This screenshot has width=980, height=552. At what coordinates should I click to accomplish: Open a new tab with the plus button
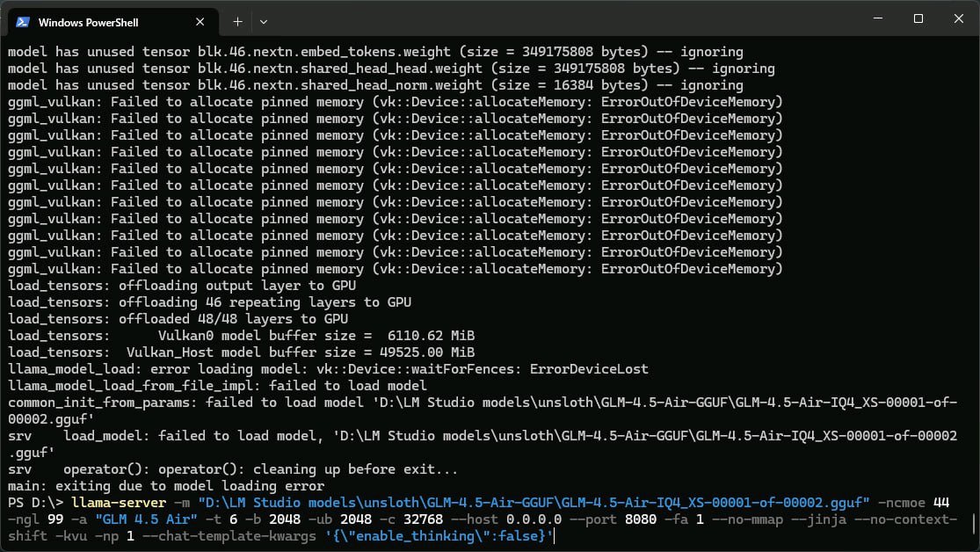237,22
